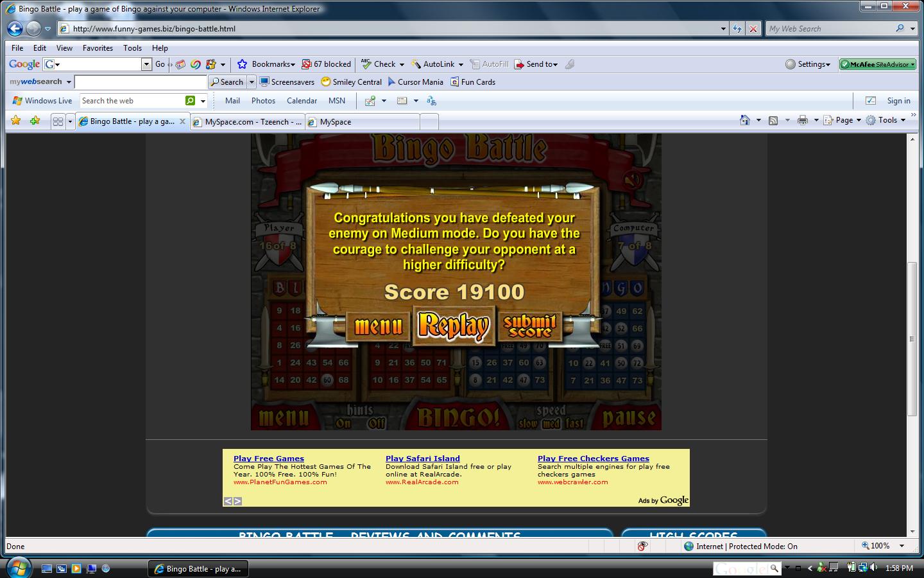Open the Page menu dropdown
Viewport: 924px width, 578px height.
843,120
